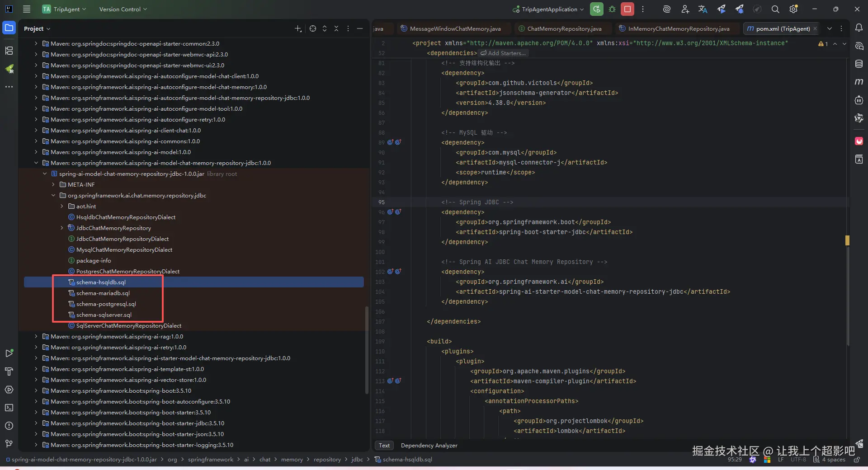Click the Project panel vertical scrollbar

point(367,350)
